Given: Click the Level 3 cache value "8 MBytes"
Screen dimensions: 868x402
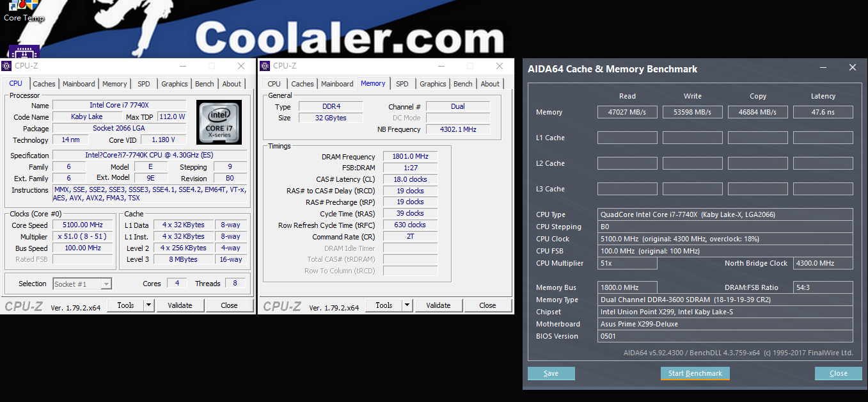Looking at the screenshot, I should point(184,259).
